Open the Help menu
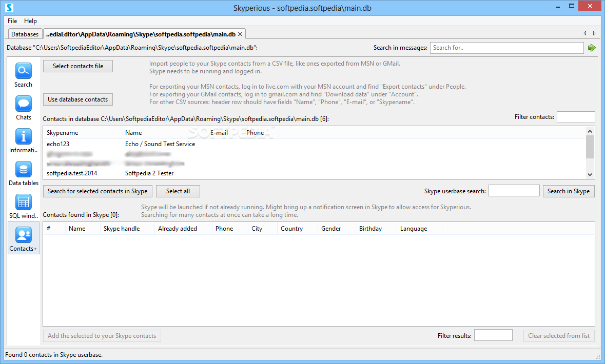Image resolution: width=605 pixels, height=364 pixels. point(30,21)
